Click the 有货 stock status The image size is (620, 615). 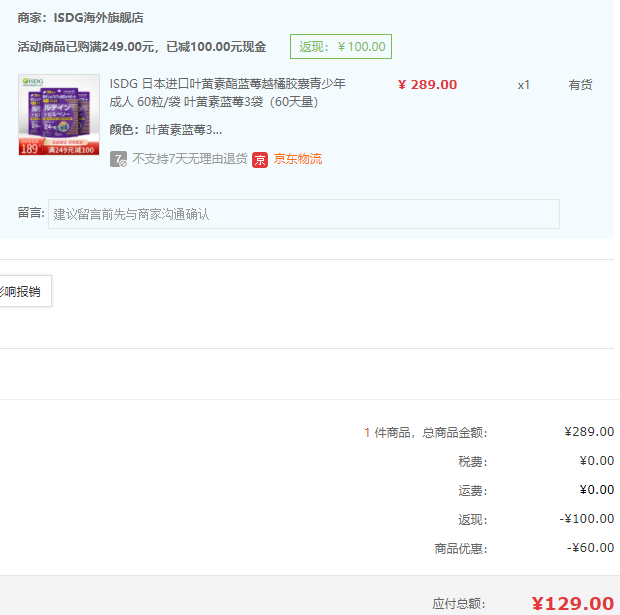(x=580, y=85)
